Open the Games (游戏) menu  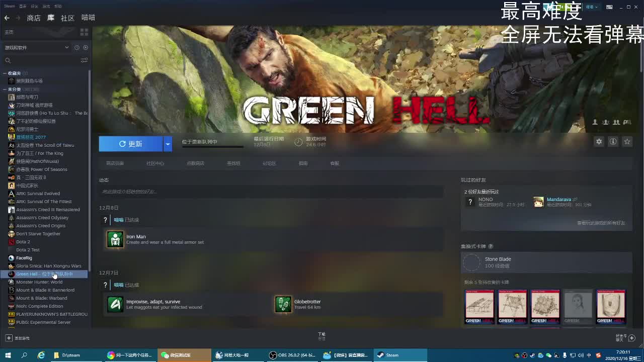46,6
